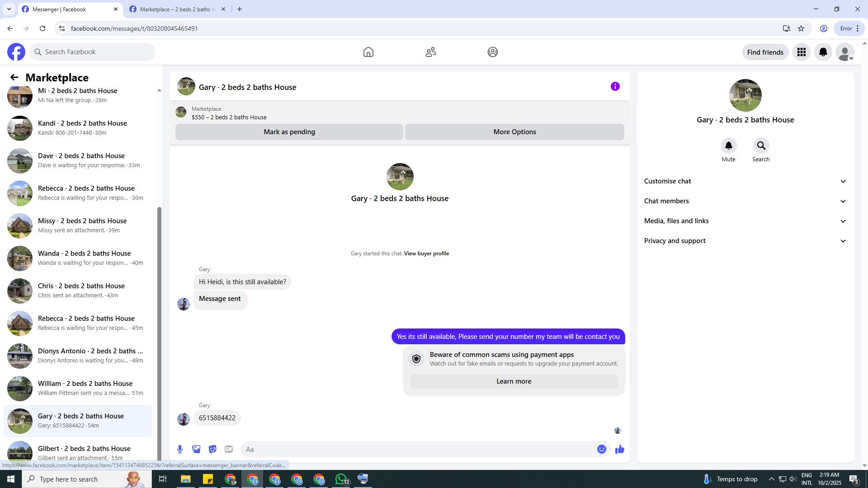Screen dimensions: 868x488
Task: Click the voice clip microphone icon
Action: (x=180, y=449)
